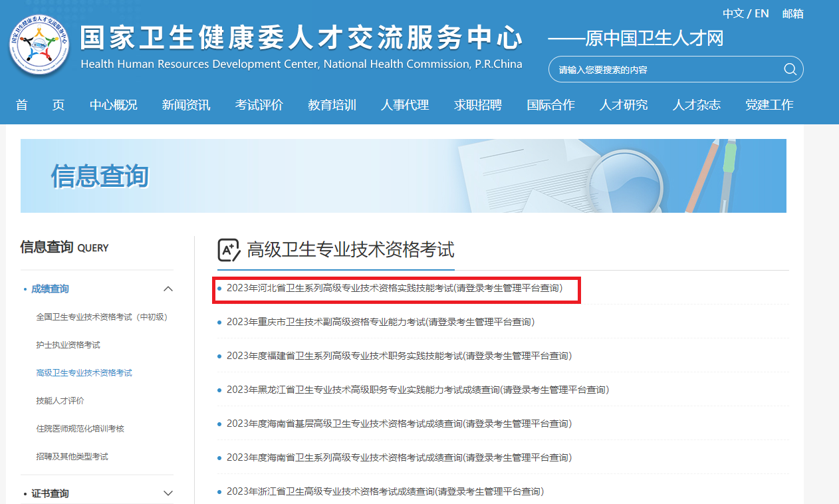Click the A+ exam heading icon

point(229,250)
